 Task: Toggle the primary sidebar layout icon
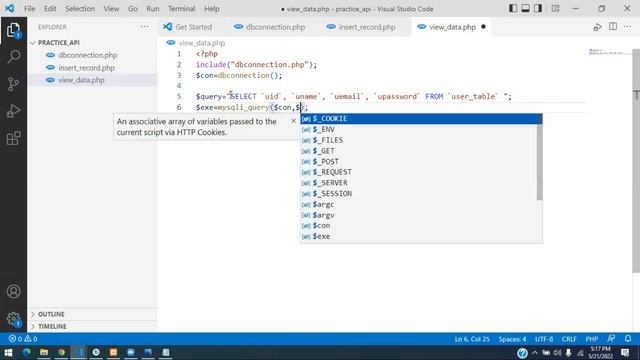point(513,8)
